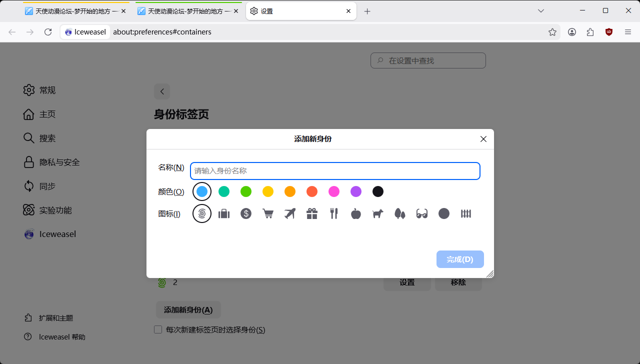
Task: Select the fingerprint icon radio option
Action: click(x=202, y=214)
